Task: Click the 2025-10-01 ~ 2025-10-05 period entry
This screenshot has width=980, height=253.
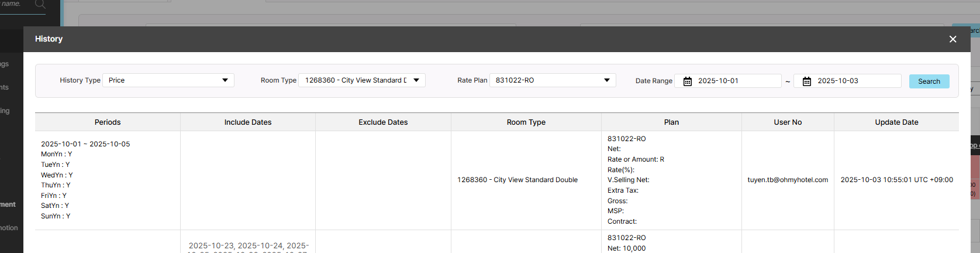Action: 85,144
